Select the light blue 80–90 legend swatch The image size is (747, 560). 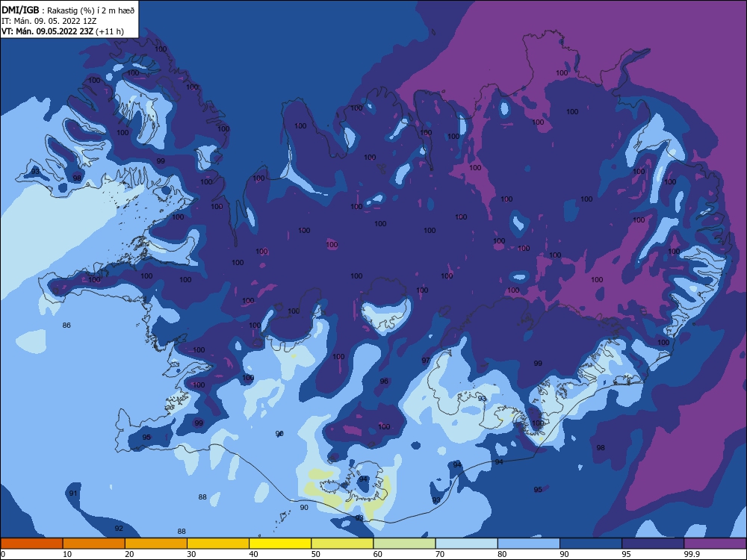(529, 544)
